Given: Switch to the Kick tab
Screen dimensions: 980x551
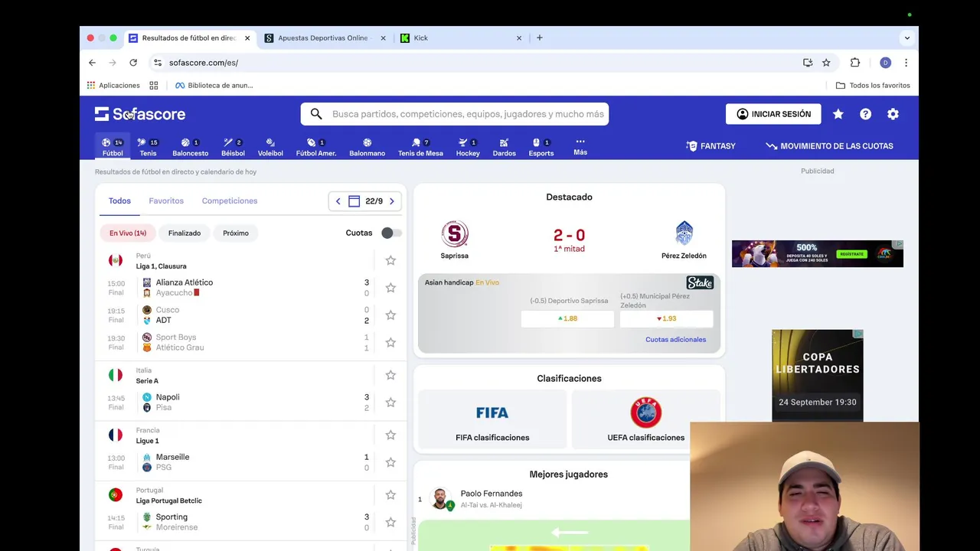Looking at the screenshot, I should tap(459, 37).
